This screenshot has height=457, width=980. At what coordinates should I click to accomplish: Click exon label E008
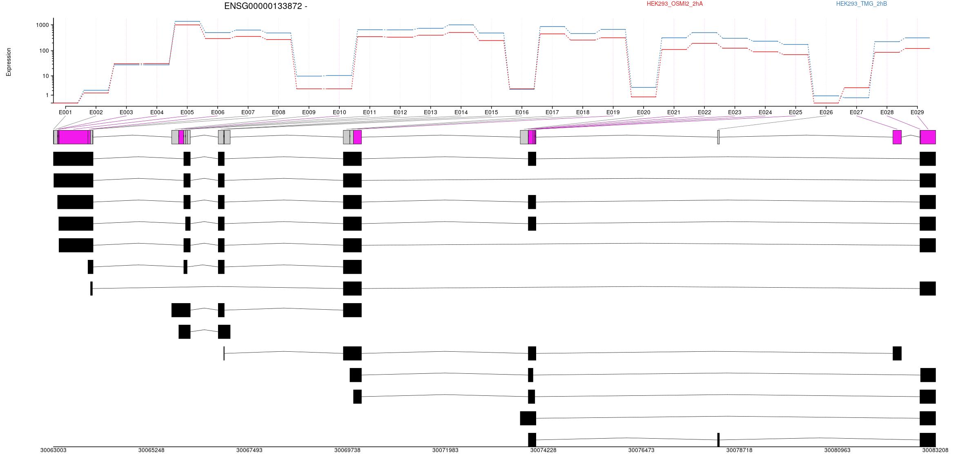[278, 112]
